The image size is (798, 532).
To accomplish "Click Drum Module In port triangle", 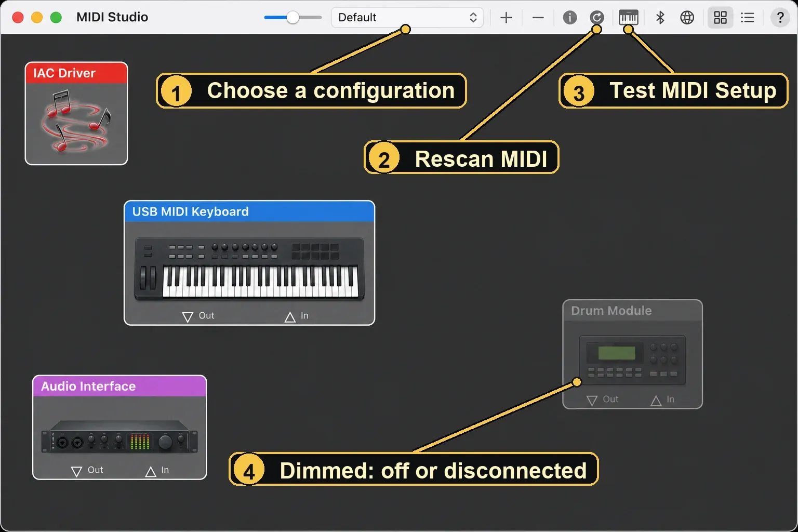I will (656, 400).
